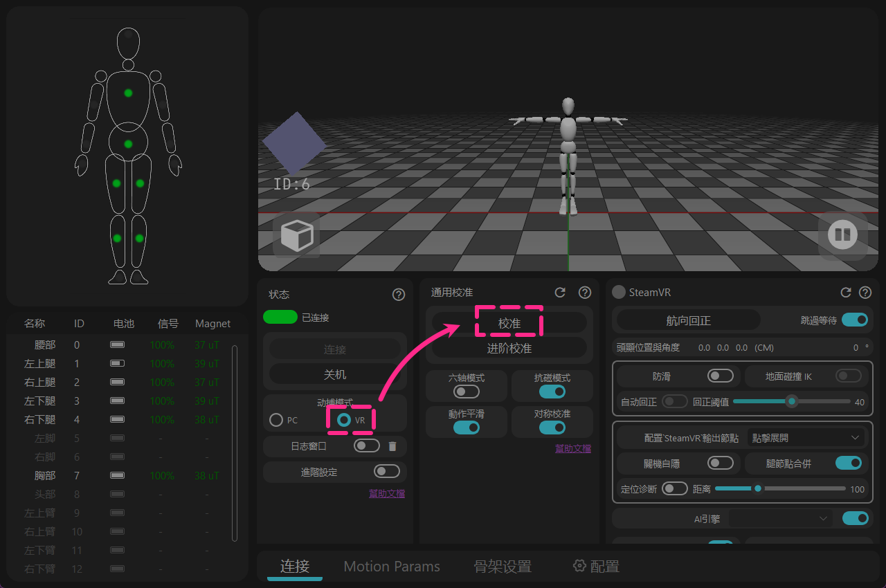Enable the 進階設定 switch
Viewport: 886px width, 588px height.
tap(387, 471)
